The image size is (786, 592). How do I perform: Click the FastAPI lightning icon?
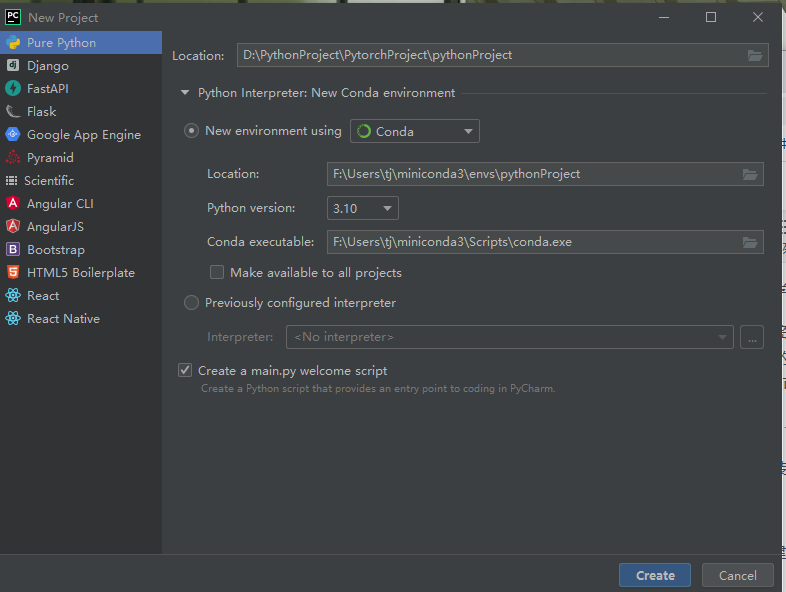pos(13,88)
